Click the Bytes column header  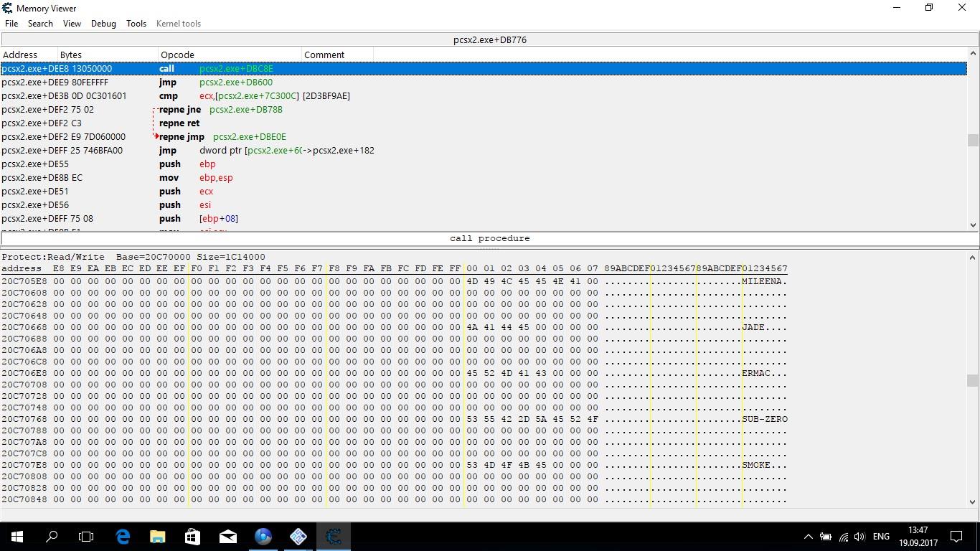click(108, 55)
